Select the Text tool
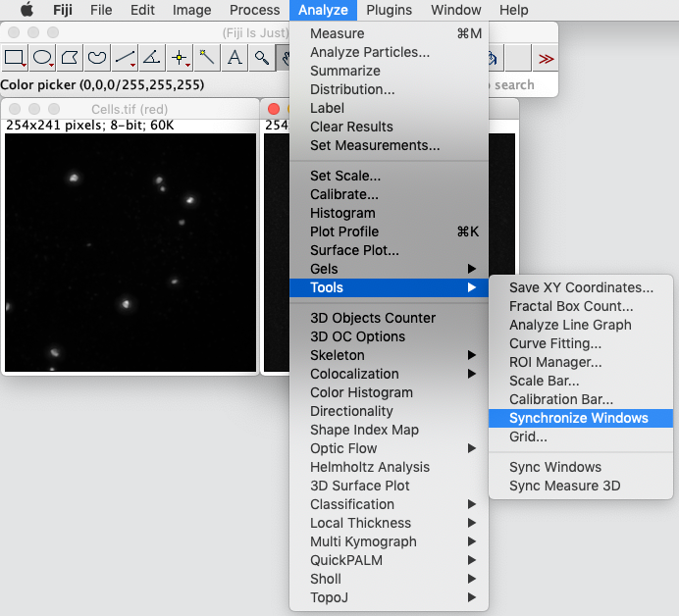 [x=235, y=58]
